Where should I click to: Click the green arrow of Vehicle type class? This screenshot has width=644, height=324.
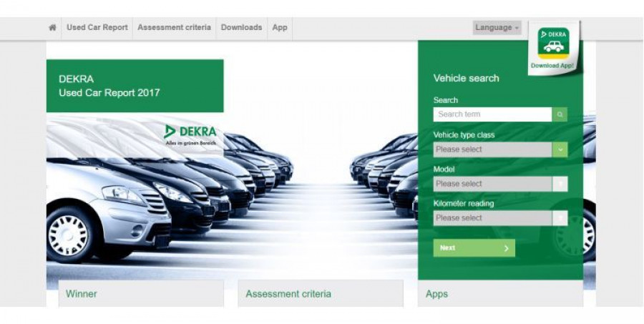560,149
